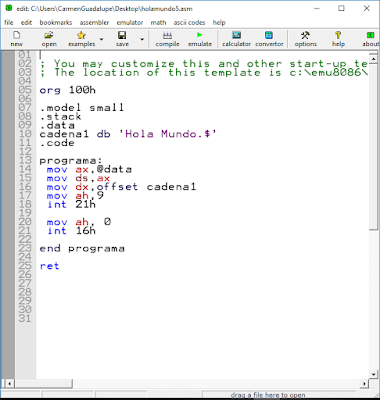Open the assembler menu
This screenshot has width=380, height=400.
click(x=94, y=22)
